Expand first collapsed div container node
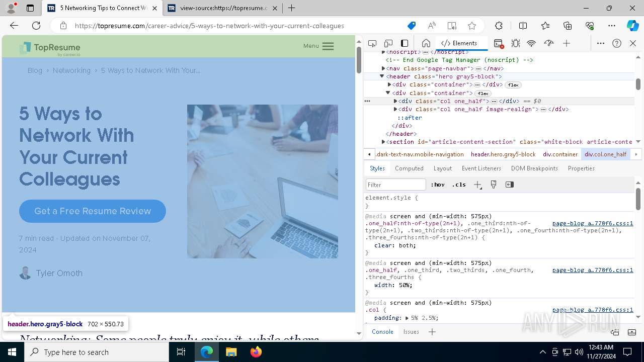644x362 pixels. point(389,84)
